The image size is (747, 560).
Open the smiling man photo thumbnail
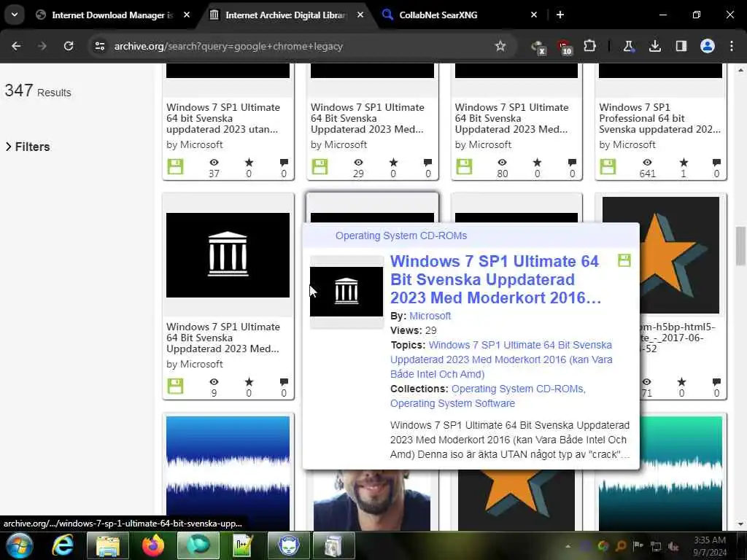(x=372, y=500)
